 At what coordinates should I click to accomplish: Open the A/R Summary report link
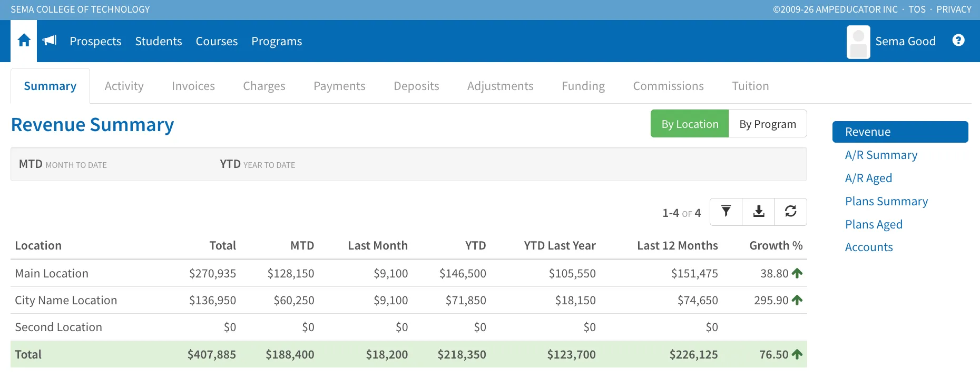[x=881, y=155]
